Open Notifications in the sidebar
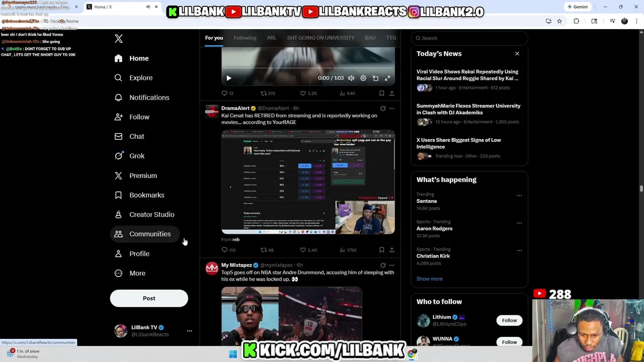The width and height of the screenshot is (644, 362). pos(142,98)
